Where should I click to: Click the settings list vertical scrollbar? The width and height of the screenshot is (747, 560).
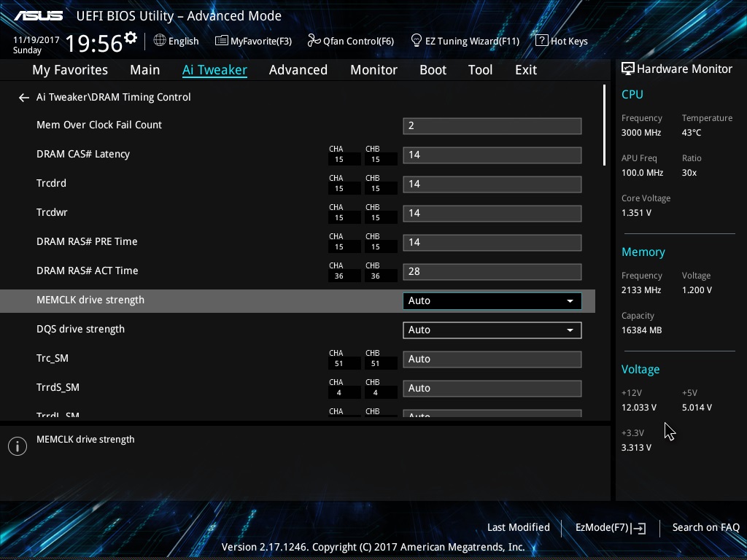coord(604,125)
